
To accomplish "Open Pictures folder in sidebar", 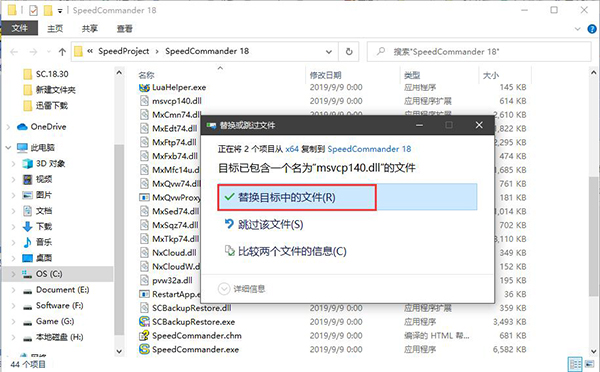I will tap(44, 195).
